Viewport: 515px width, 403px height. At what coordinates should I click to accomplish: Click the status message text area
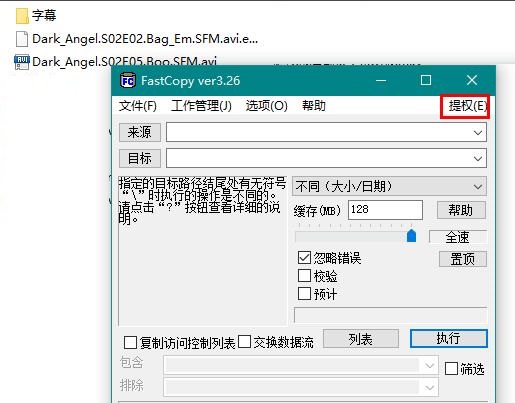[202, 251]
